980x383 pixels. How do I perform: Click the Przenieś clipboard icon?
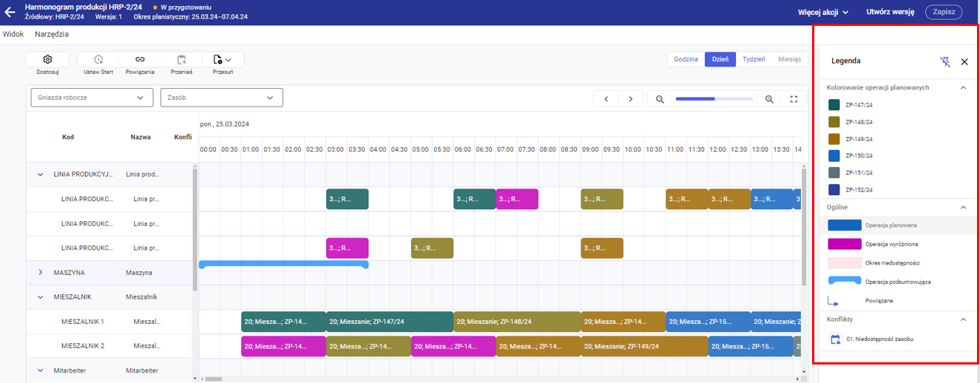[x=181, y=59]
